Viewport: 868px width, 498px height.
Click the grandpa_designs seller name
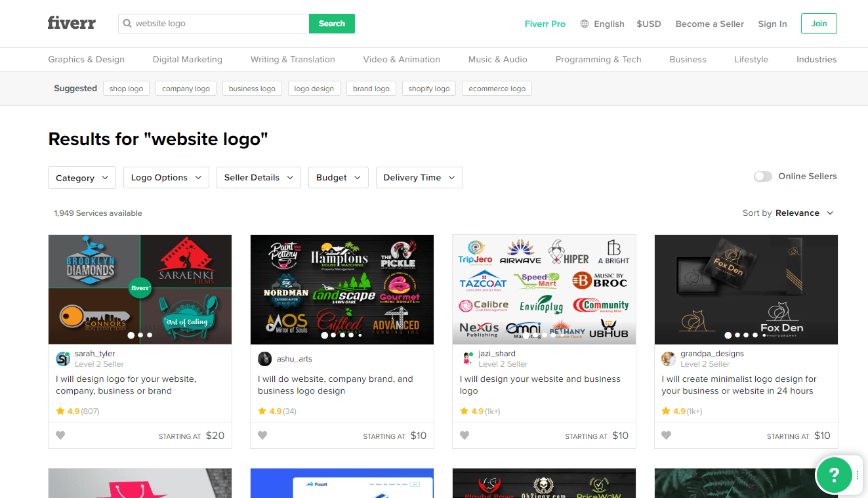(712, 354)
